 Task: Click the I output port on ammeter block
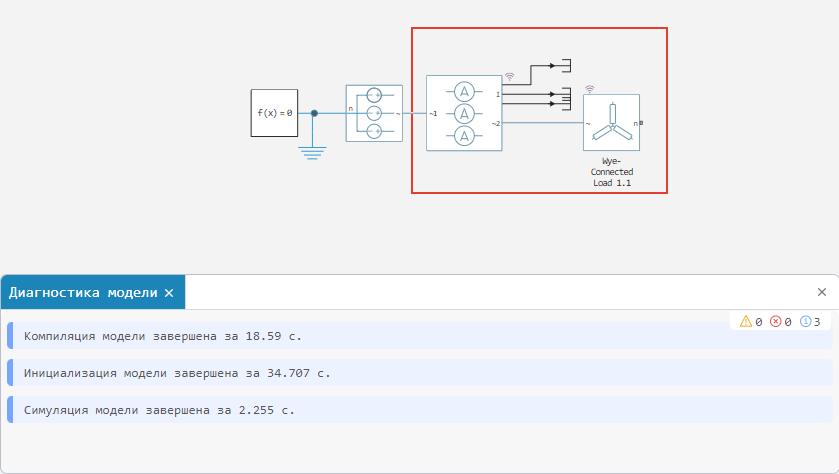click(x=498, y=95)
